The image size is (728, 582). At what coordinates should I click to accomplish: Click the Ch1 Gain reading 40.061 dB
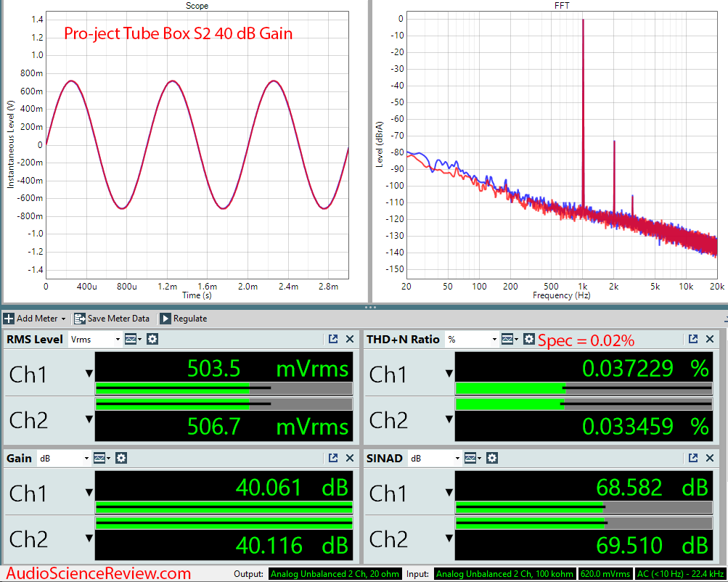[292, 488]
